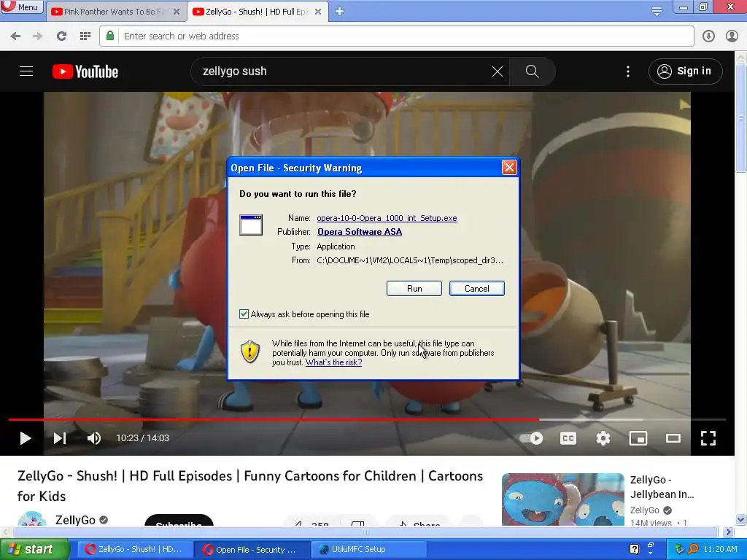The image size is (747, 560).
Task: Close the Security Warning dialog
Action: [x=509, y=168]
